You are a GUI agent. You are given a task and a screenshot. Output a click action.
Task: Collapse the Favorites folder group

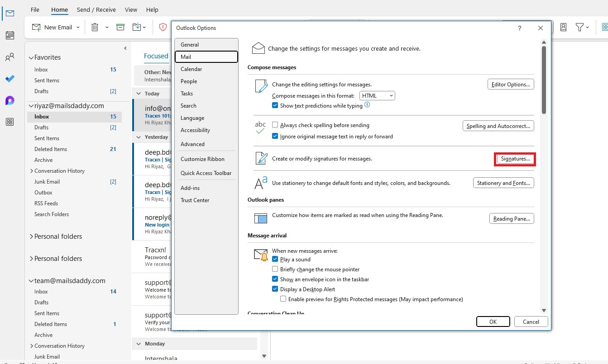pos(31,57)
